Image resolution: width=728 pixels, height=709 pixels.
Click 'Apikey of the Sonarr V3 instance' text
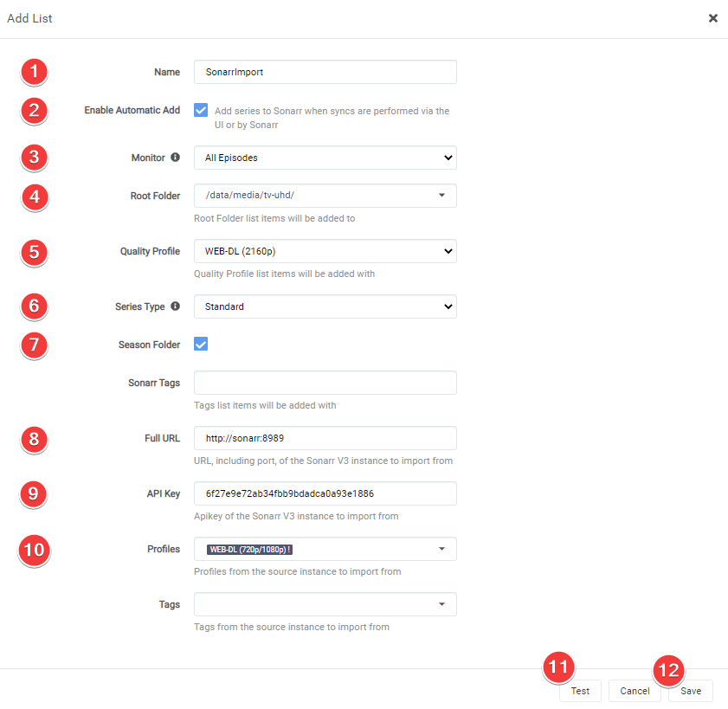tap(296, 516)
